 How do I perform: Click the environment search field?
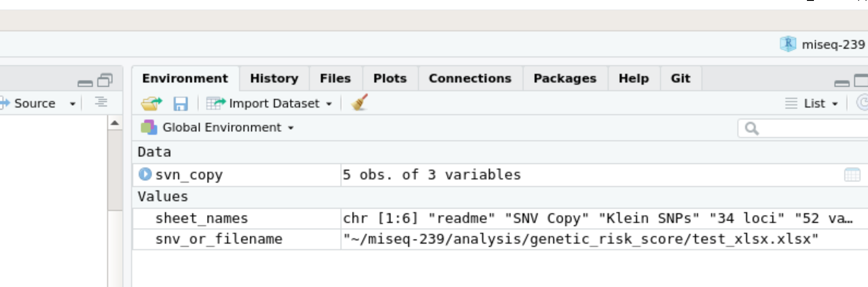pos(811,128)
